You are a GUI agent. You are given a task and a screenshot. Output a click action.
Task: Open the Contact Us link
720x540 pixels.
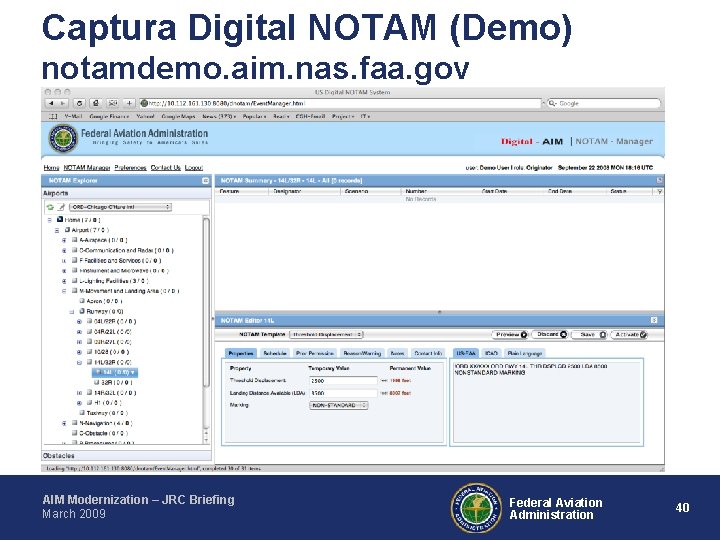(166, 168)
